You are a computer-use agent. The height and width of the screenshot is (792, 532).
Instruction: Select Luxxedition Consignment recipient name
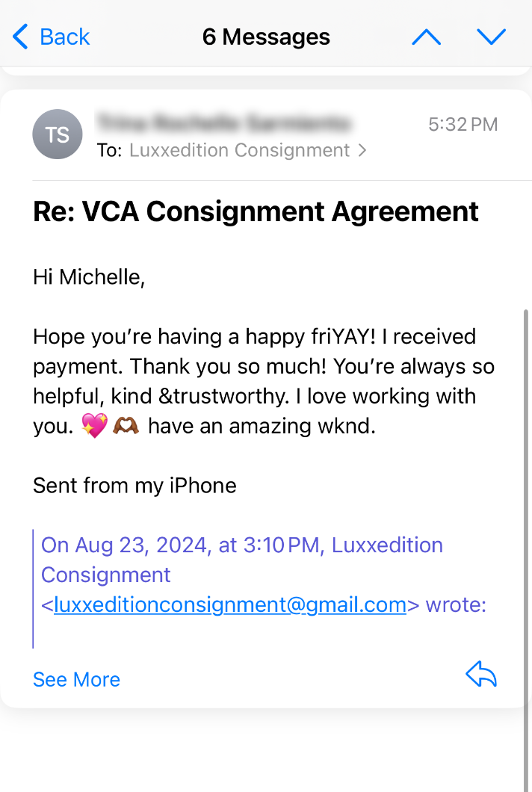tap(240, 150)
